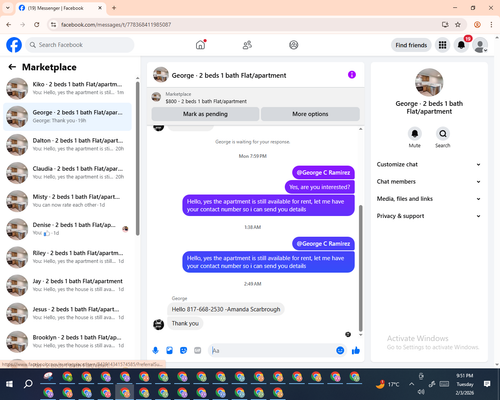
Task: Open Windows action center notifications
Action: click(487, 384)
